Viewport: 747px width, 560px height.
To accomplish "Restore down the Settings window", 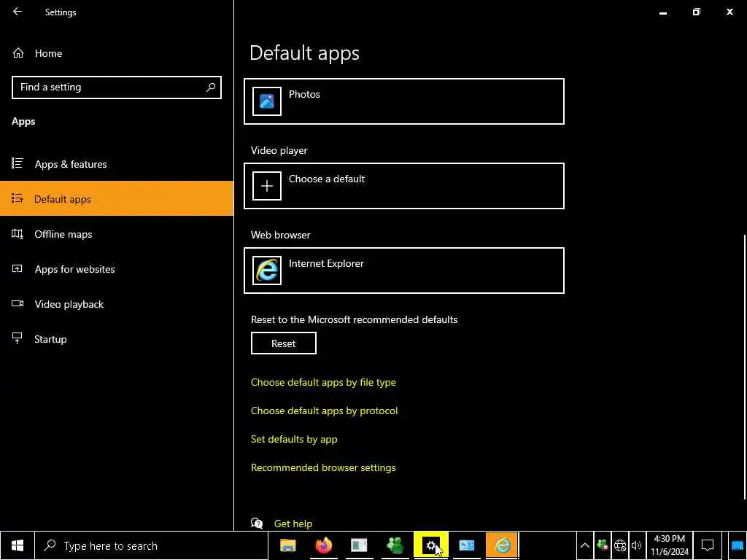I will (x=697, y=12).
